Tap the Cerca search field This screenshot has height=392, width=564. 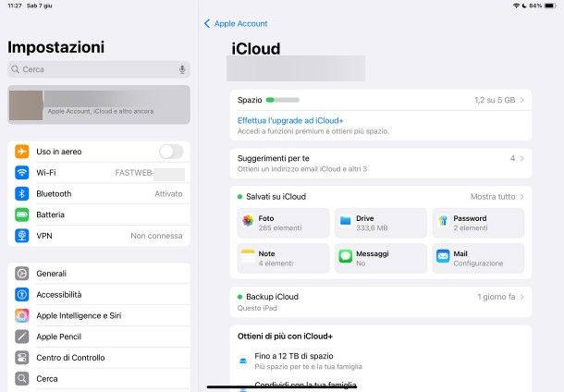tap(99, 69)
